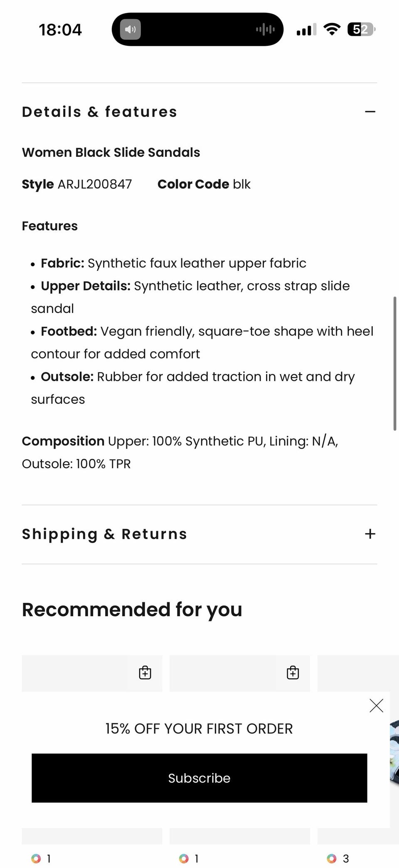Quick-add first recommended product to bag

click(x=145, y=672)
